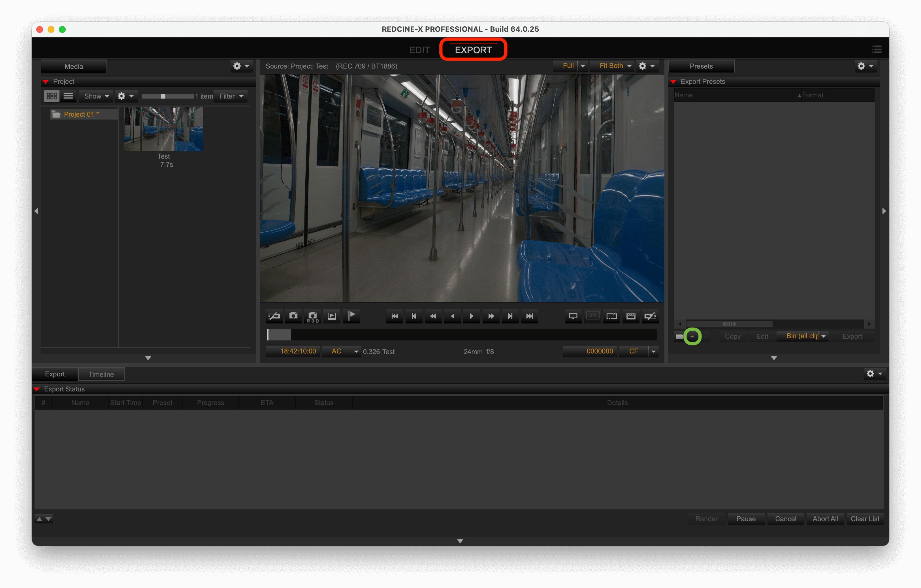Select the Export tab in bottom panel
The image size is (921, 588).
click(x=55, y=374)
